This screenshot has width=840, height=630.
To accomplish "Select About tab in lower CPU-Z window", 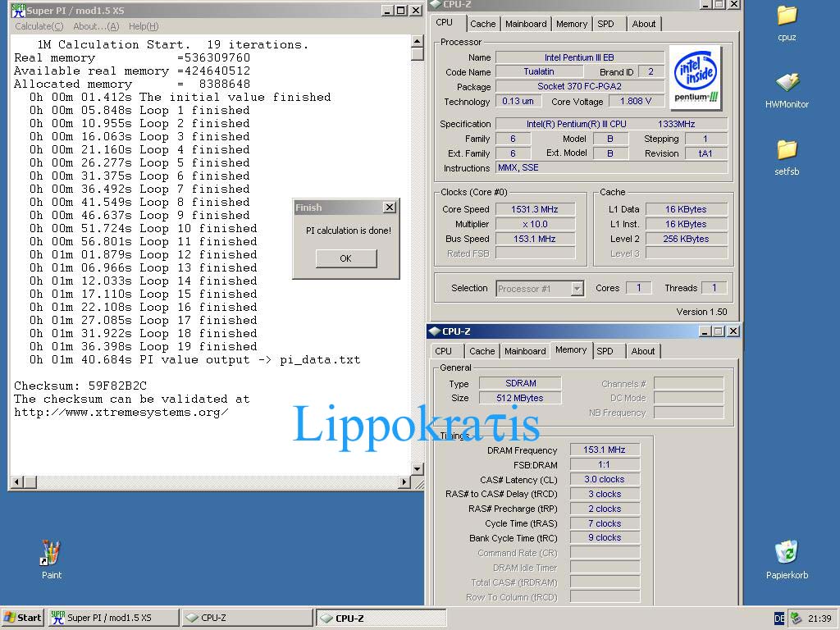I will click(x=643, y=351).
